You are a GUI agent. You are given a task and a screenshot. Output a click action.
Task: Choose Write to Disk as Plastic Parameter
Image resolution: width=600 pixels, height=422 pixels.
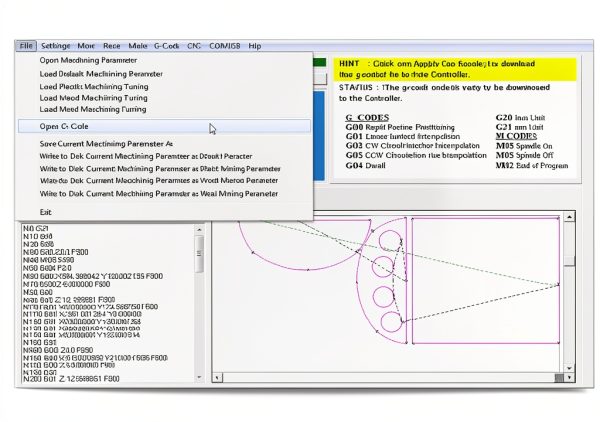click(x=160, y=169)
